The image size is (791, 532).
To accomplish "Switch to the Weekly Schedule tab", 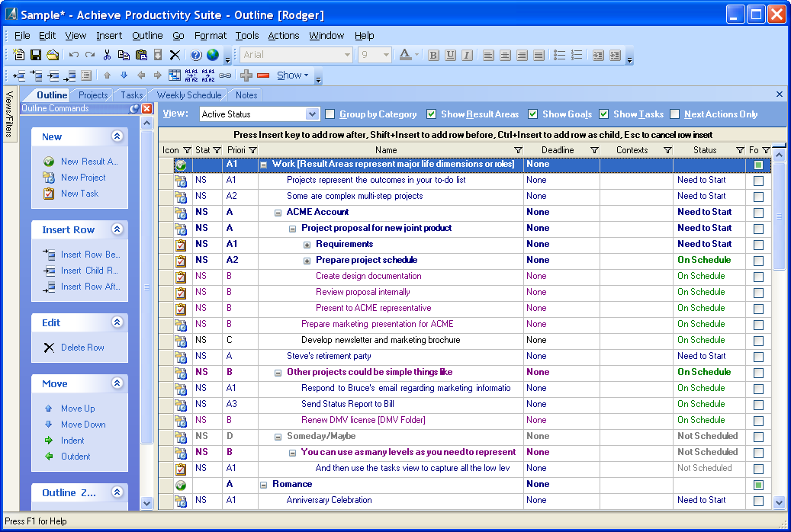I will [x=189, y=95].
